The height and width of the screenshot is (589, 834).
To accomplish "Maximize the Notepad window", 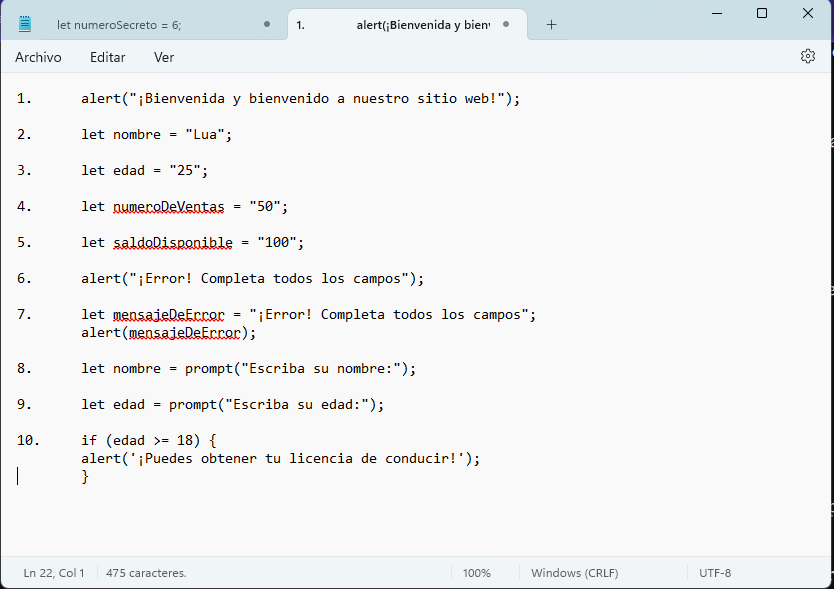I will pos(762,13).
